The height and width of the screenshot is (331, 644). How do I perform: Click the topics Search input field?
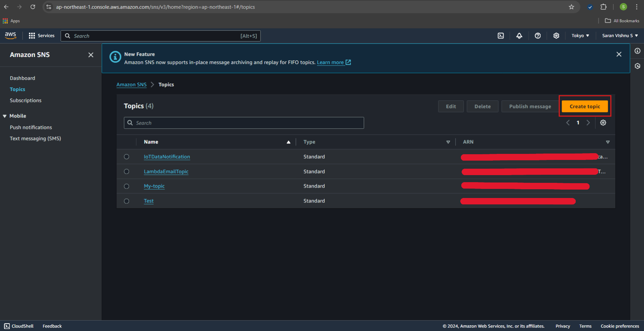(x=244, y=123)
